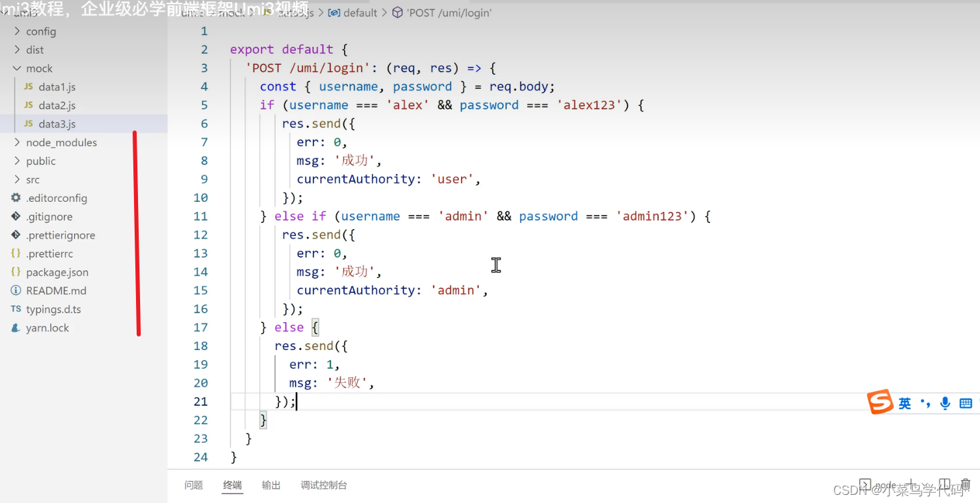
Task: Open the Sogou soft keyboard icon
Action: 966,404
